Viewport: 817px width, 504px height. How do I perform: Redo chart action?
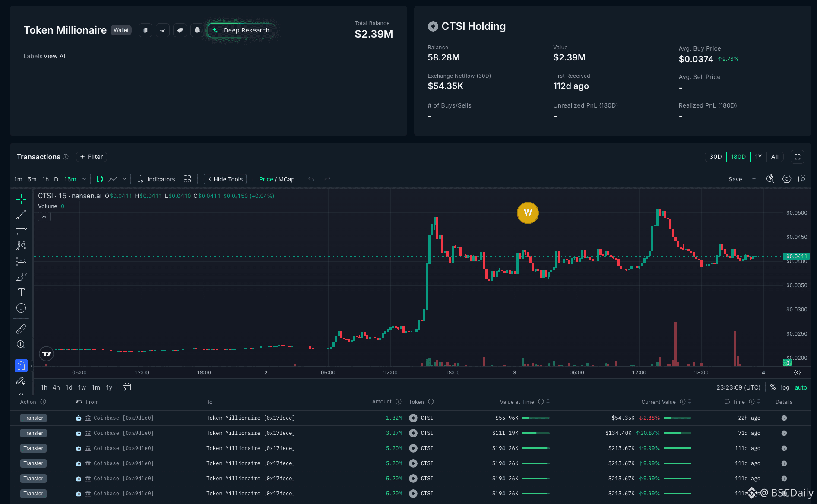coord(327,179)
